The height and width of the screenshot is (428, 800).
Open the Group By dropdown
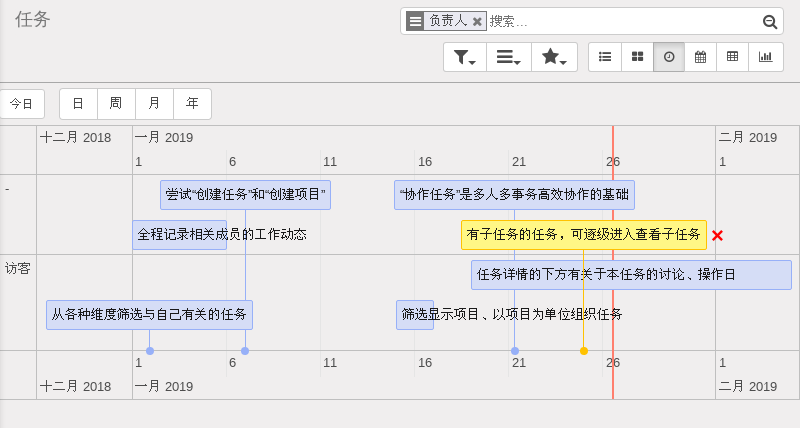(509, 57)
